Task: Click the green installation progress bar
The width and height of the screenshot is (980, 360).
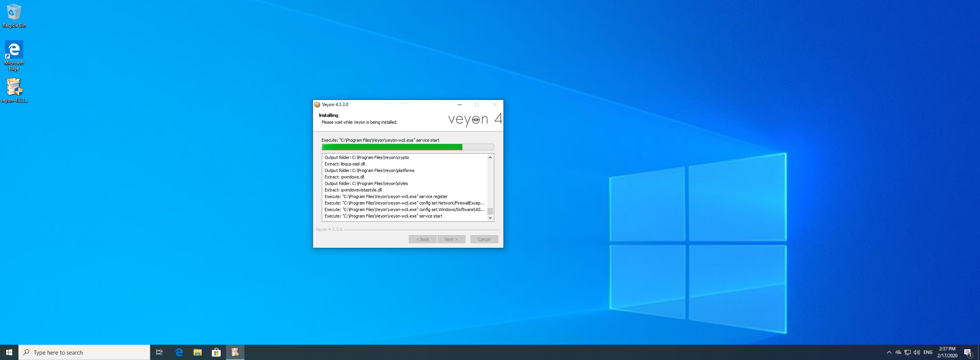Action: coord(408,147)
